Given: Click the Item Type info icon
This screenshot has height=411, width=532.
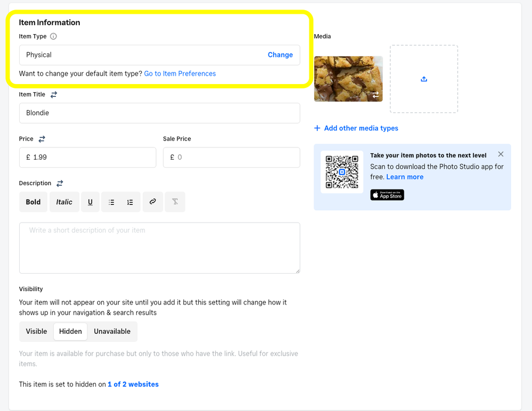Looking at the screenshot, I should click(x=53, y=36).
